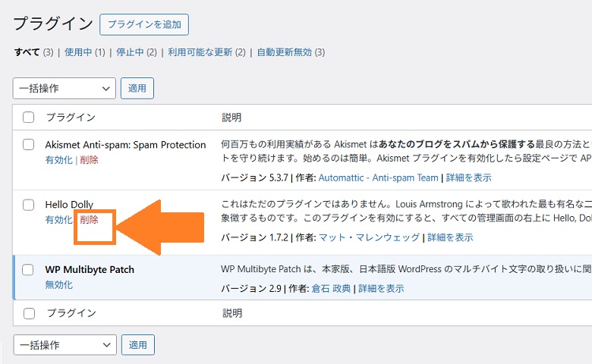Open the bottom 一括操作 dropdown
Screen dimensions: 592x364
[65, 345]
